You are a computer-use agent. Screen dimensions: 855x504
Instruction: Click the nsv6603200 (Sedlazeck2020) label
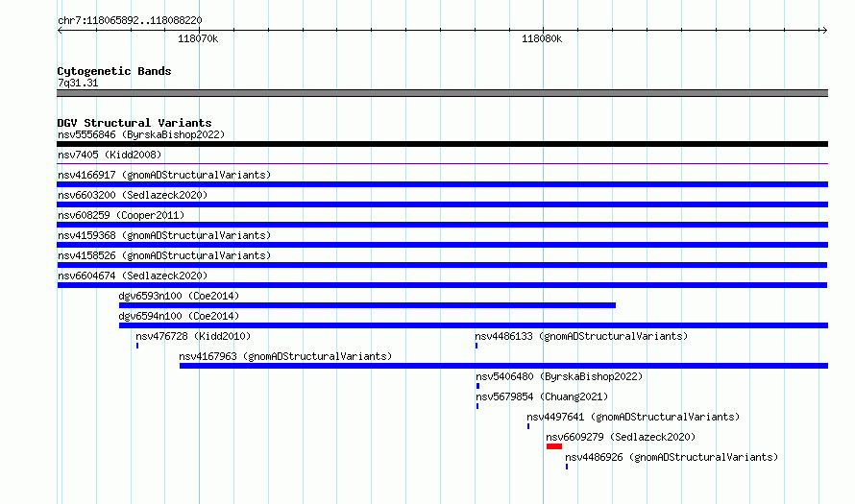click(133, 195)
